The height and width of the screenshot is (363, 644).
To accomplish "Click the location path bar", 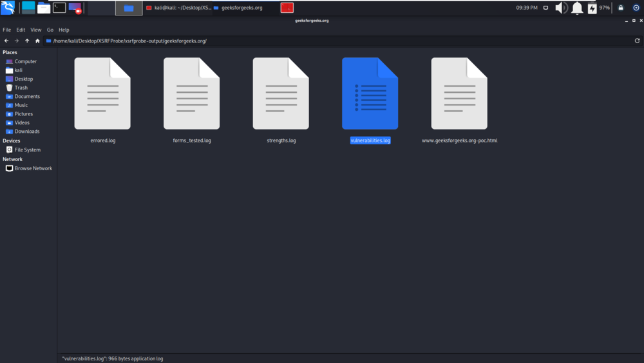I will [x=337, y=41].
